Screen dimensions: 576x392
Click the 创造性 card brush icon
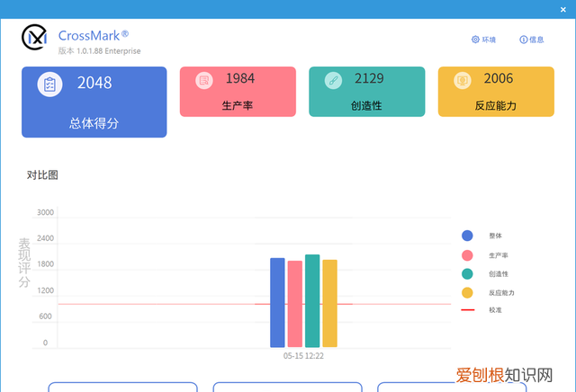(x=333, y=80)
